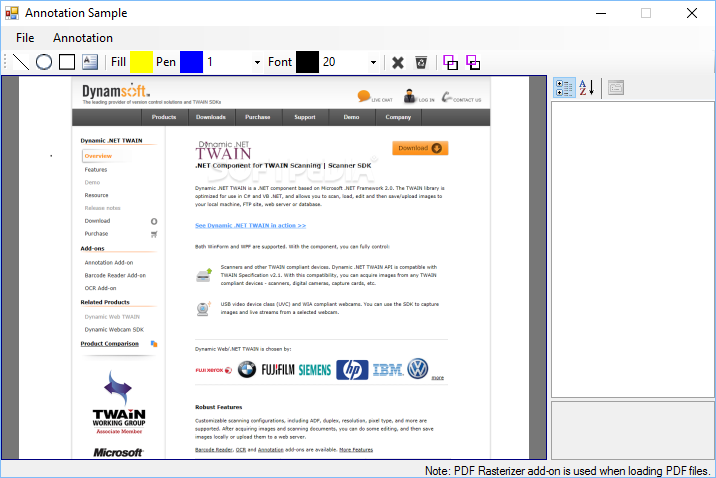
Task: Click the trash bin icon
Action: [x=421, y=63]
